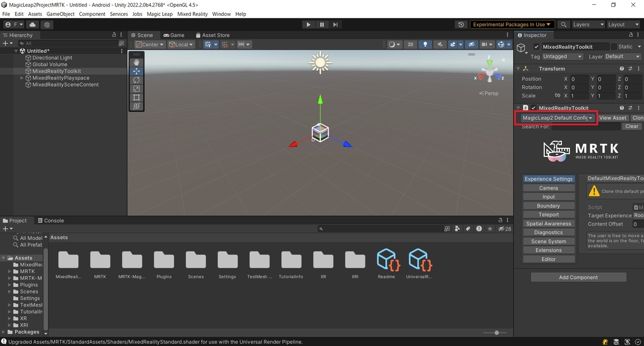Click the View Asset button
Screen dimensions: 644x346
[x=613, y=118]
